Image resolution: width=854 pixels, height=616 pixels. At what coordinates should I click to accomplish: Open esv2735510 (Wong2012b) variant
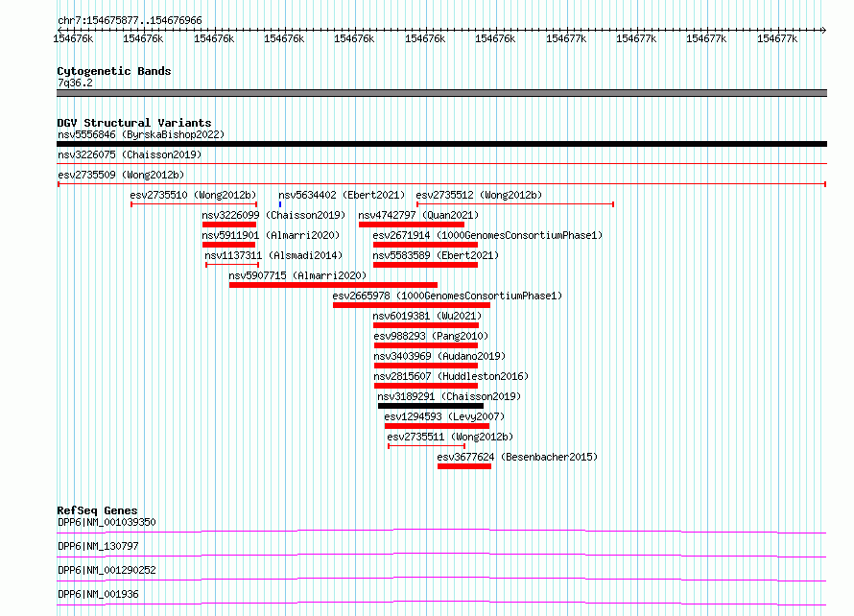pyautogui.click(x=193, y=195)
